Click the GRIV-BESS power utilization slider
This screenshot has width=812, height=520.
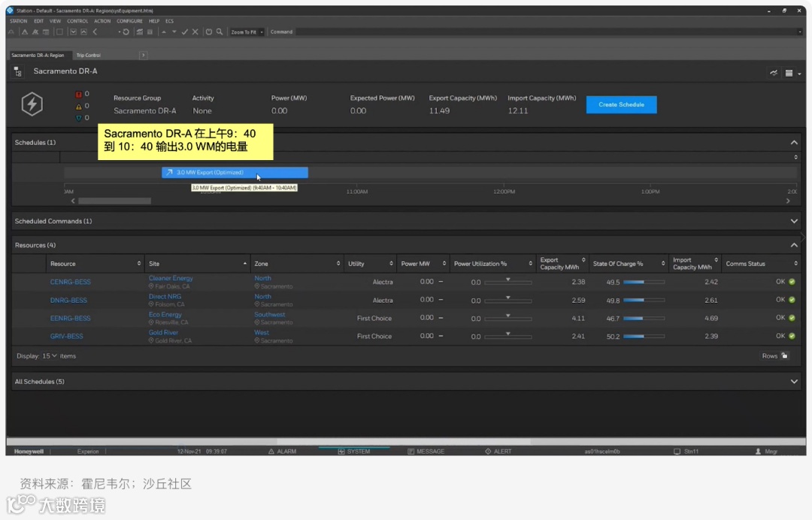pos(508,336)
